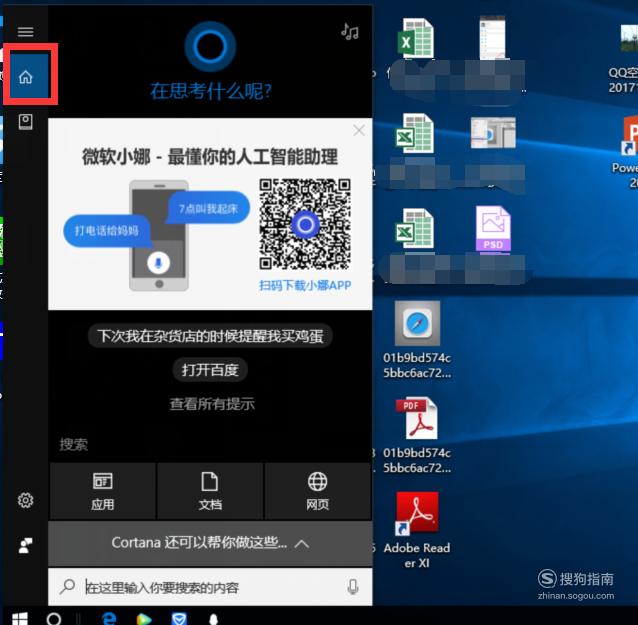Open Edge browser on taskbar
The image size is (638, 625).
click(x=109, y=618)
